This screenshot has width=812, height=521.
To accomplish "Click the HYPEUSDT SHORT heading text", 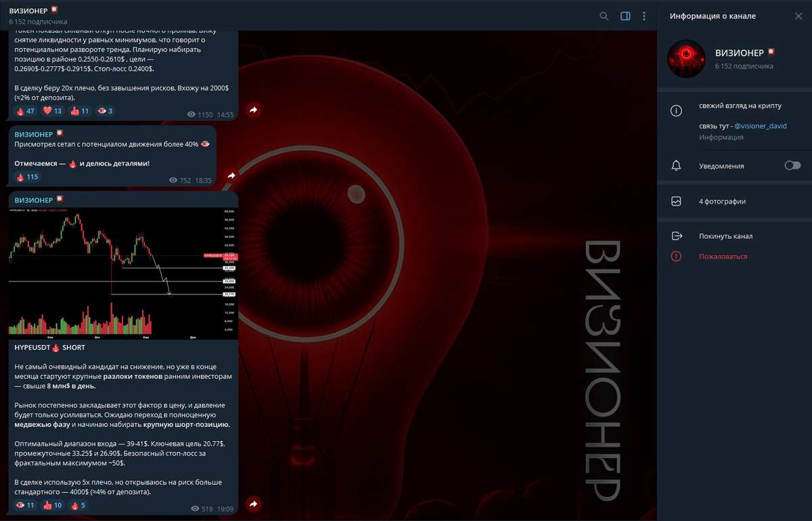I will tap(49, 347).
